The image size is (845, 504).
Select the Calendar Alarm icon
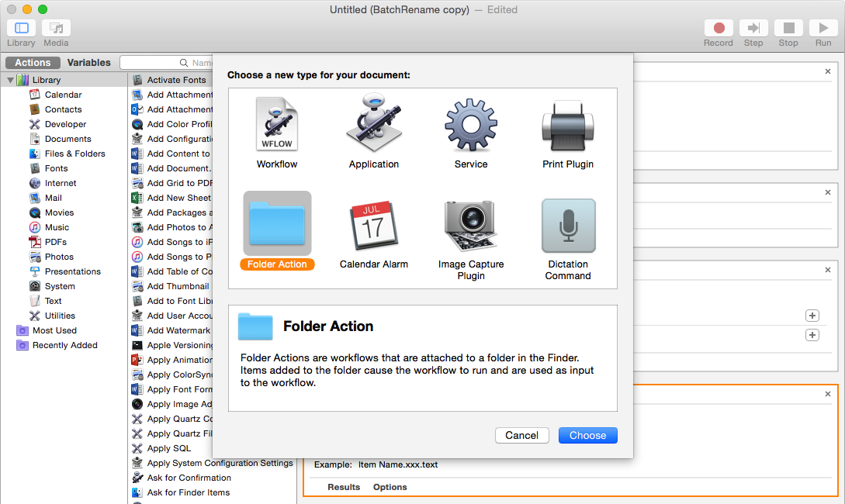point(373,226)
